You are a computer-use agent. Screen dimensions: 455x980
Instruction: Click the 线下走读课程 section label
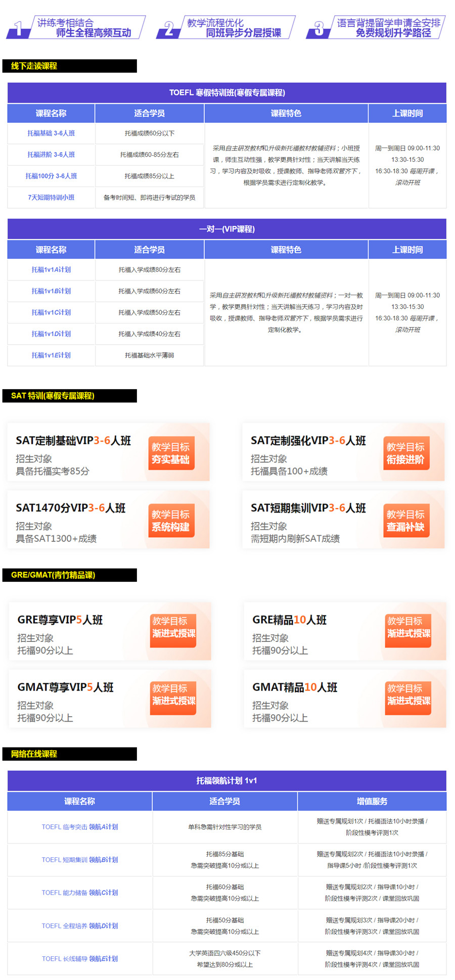tap(34, 66)
